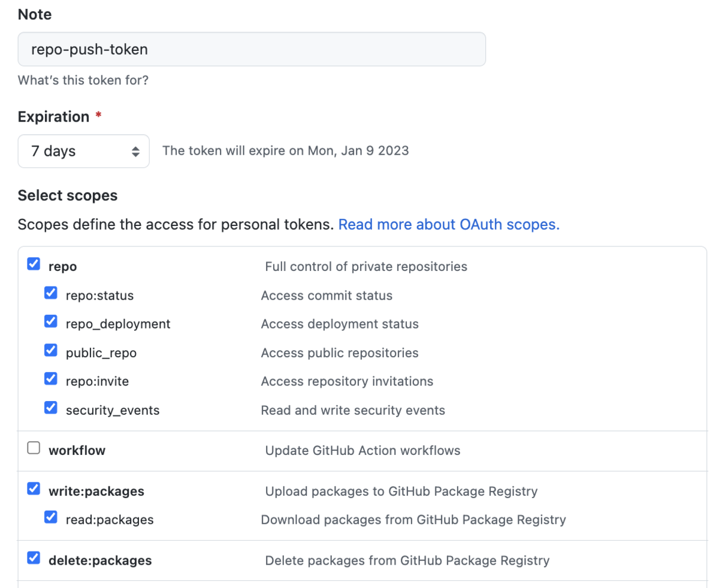Toggle read:packages checkbox

click(51, 517)
